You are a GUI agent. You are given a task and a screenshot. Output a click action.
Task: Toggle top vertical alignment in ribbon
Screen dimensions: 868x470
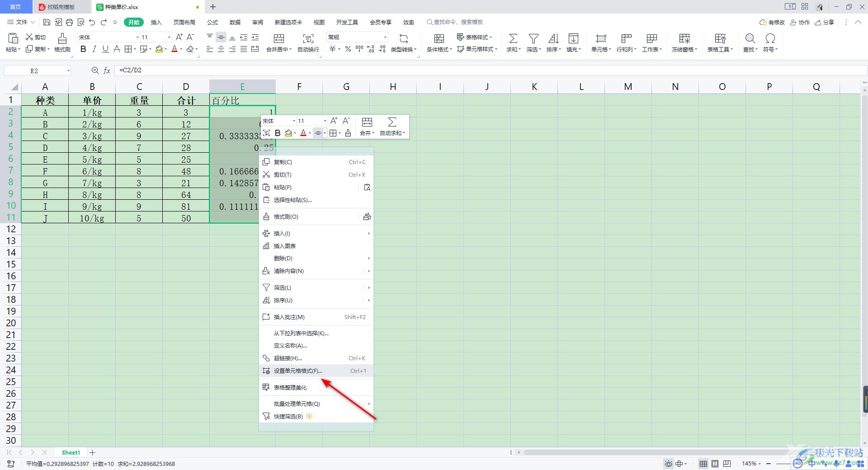210,37
